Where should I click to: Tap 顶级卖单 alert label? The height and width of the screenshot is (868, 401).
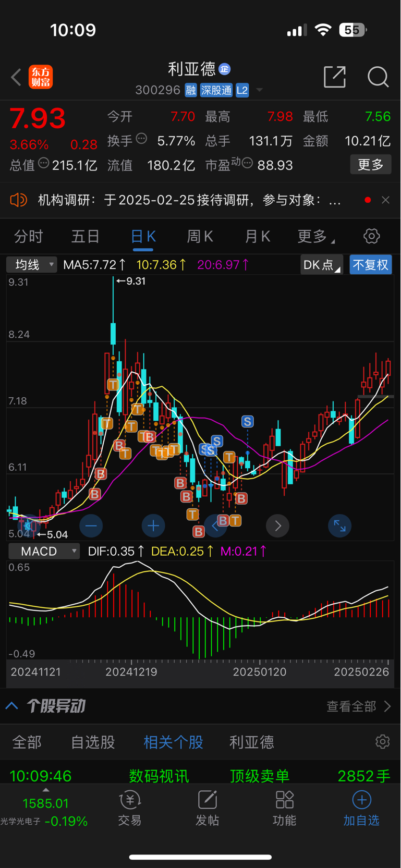click(259, 776)
